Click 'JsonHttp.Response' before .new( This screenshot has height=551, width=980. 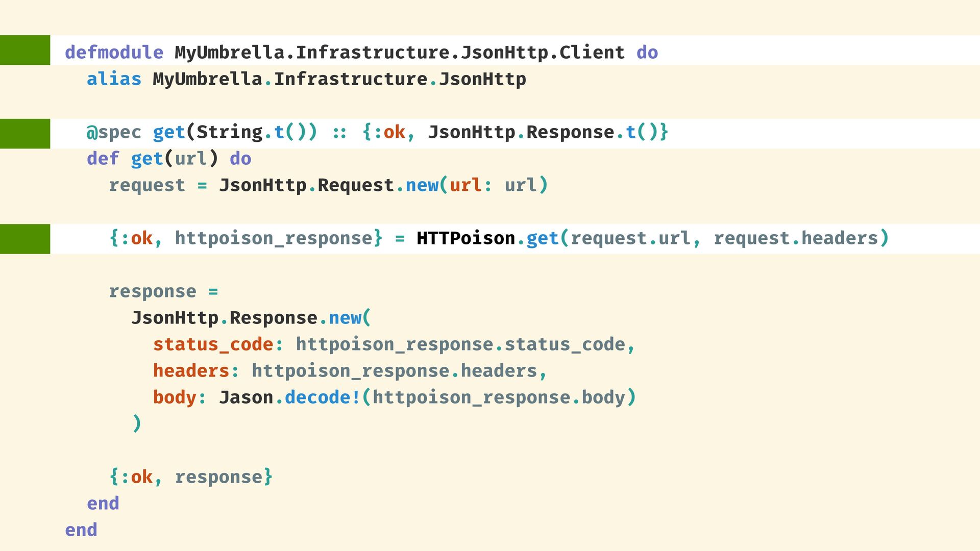(224, 318)
